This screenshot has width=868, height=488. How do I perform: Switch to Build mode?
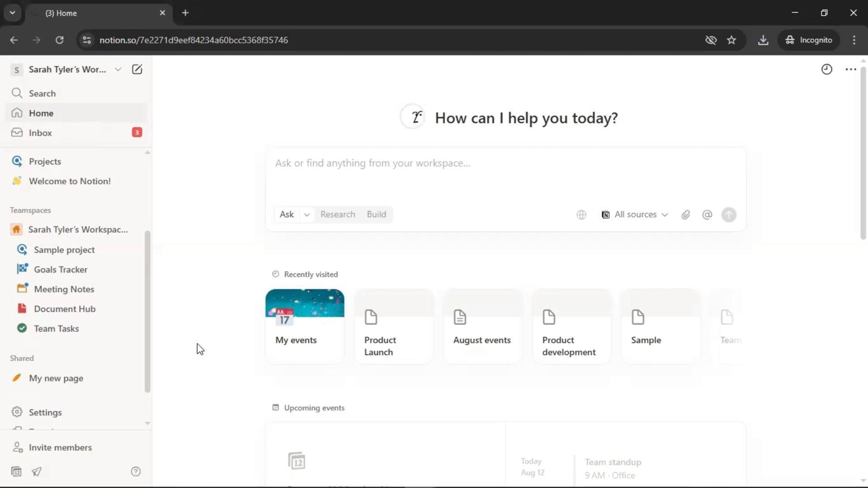pyautogui.click(x=376, y=215)
